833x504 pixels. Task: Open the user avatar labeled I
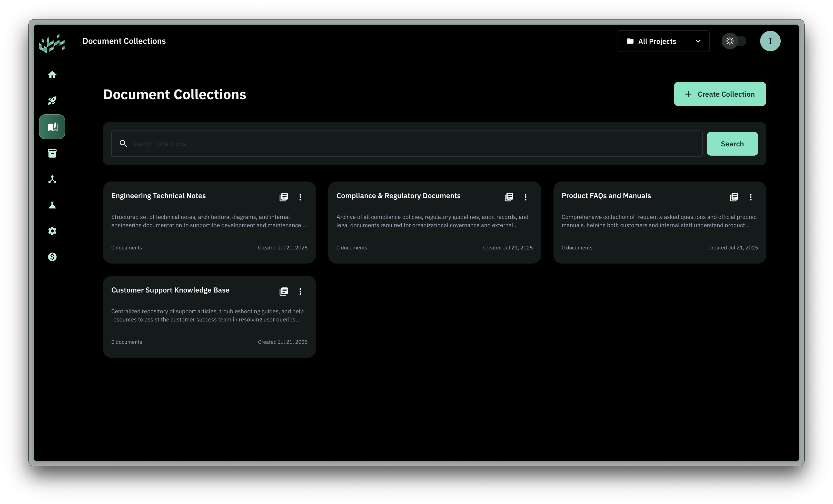[x=770, y=41]
